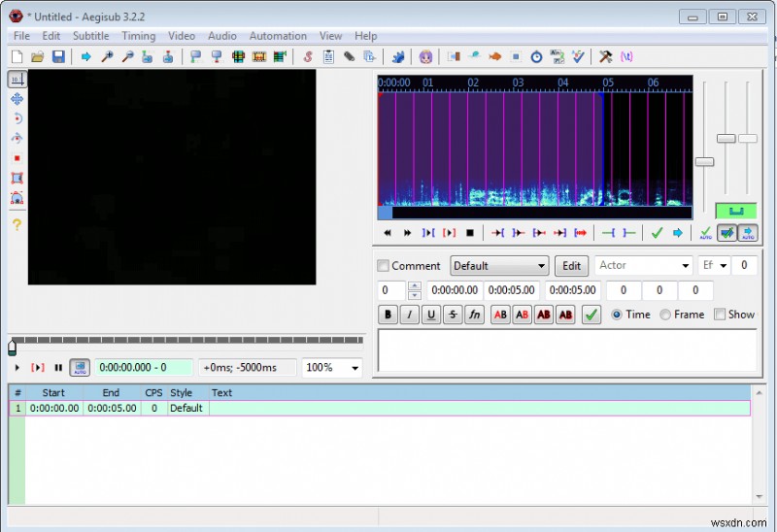This screenshot has height=532, width=777.
Task: Select the rotate on Z axis tool
Action: click(x=17, y=118)
